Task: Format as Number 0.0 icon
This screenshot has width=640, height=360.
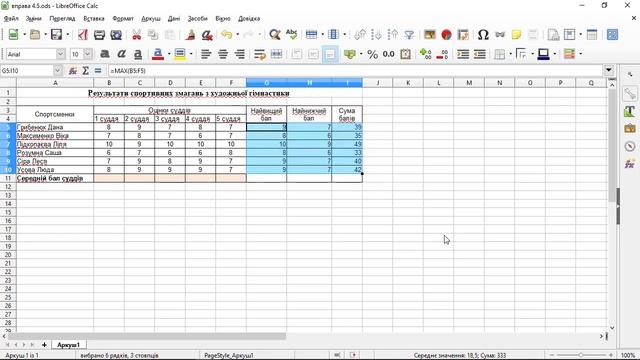Action: tap(389, 54)
